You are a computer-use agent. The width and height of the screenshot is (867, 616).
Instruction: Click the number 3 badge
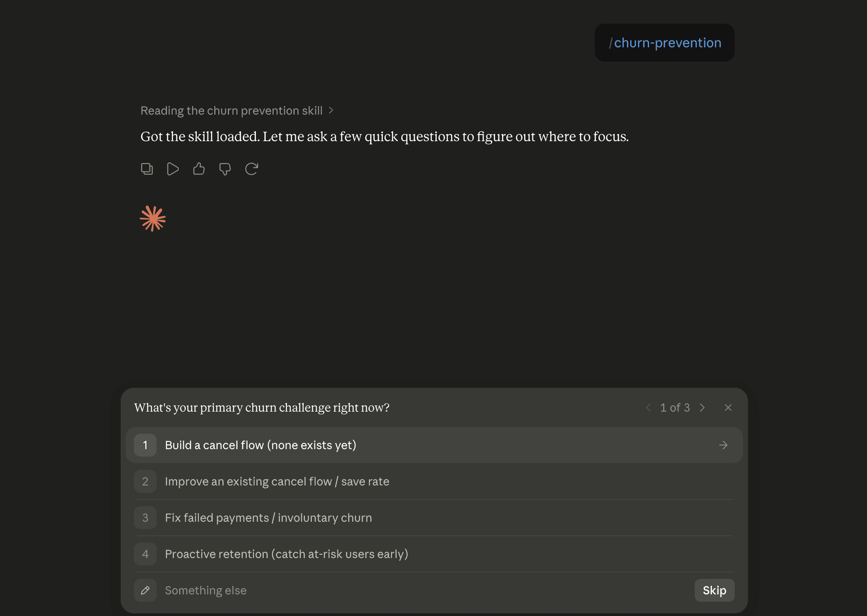pyautogui.click(x=145, y=518)
